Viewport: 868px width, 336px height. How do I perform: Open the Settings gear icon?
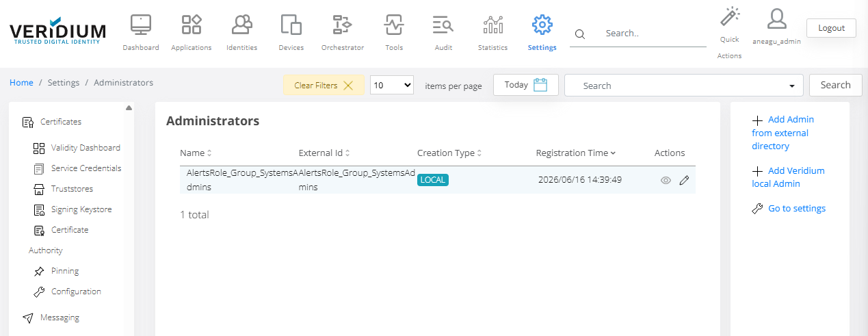542,25
